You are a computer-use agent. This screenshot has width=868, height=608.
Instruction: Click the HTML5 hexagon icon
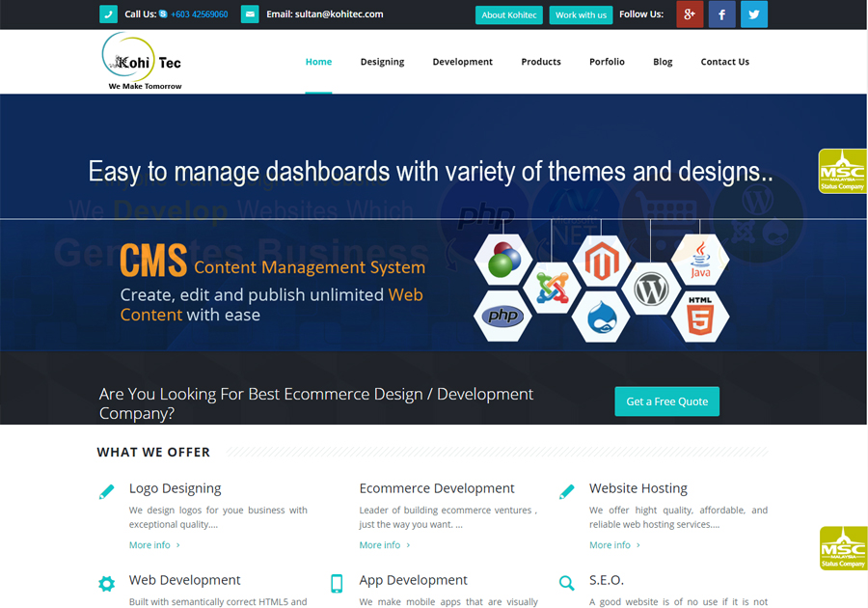point(700,317)
